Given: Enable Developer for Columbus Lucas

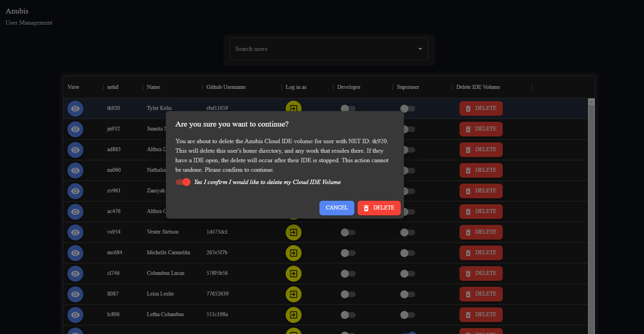Looking at the screenshot, I should tap(348, 274).
